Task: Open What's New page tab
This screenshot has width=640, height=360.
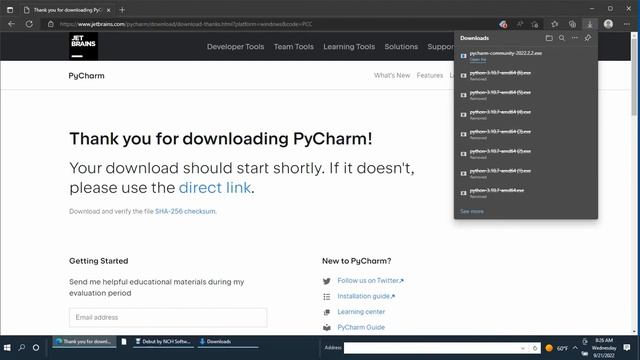Action: pos(392,76)
